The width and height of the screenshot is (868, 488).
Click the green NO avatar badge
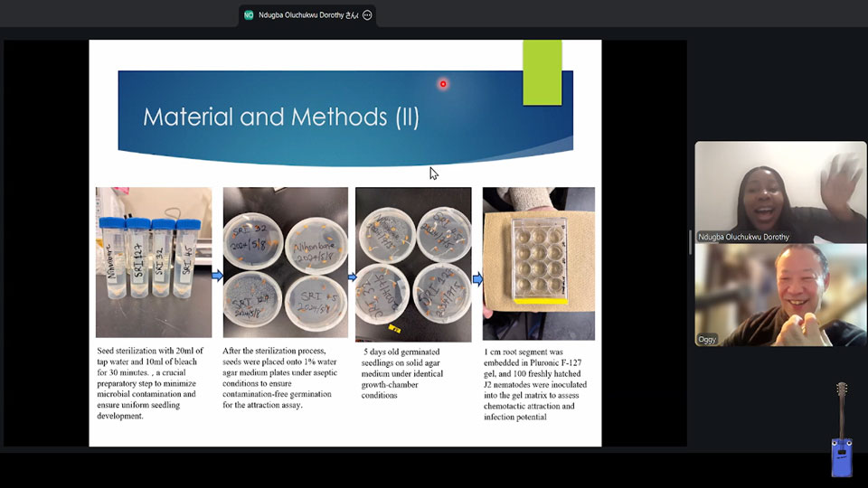click(249, 15)
